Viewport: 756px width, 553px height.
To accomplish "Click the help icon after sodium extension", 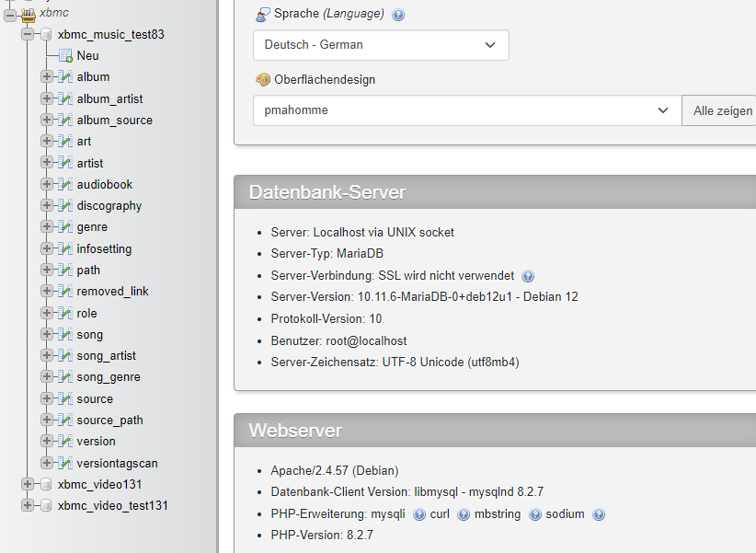I will tap(599, 515).
